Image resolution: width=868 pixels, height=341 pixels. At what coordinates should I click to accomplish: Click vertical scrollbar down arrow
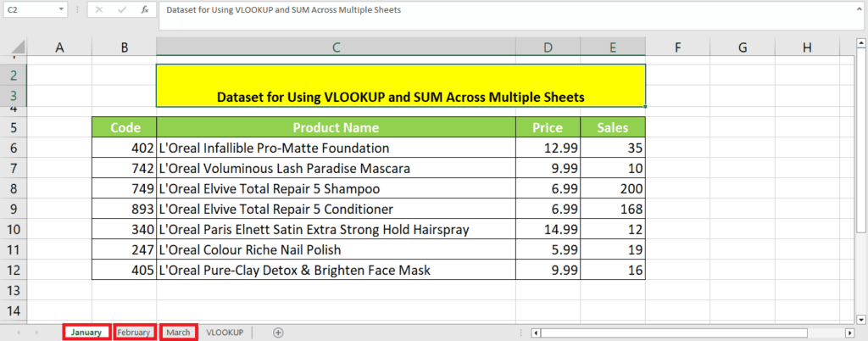tap(861, 320)
